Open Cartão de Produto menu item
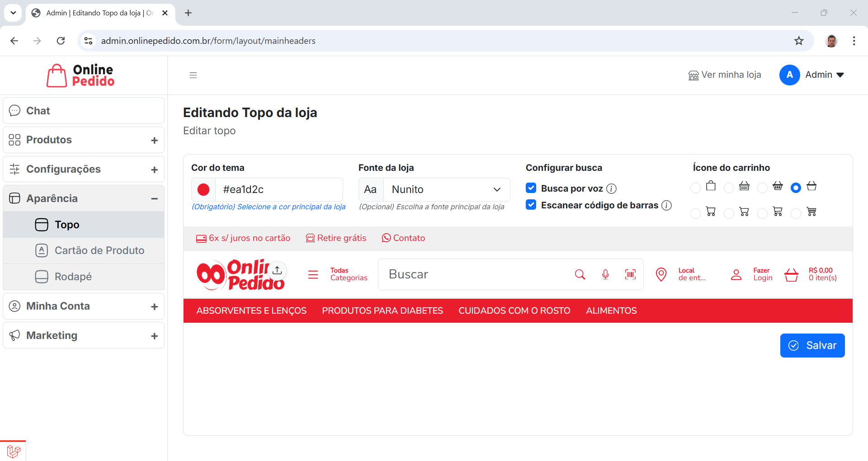This screenshot has height=461, width=868. tap(99, 250)
